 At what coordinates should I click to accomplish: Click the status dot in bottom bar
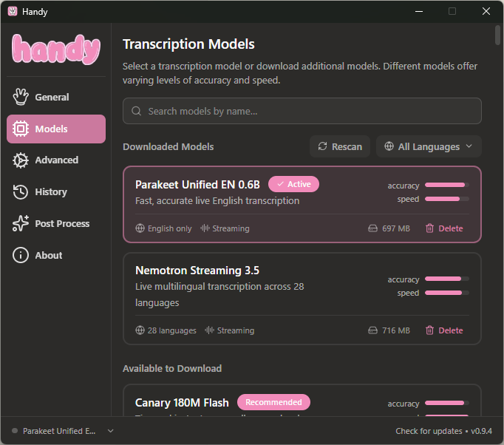[15, 430]
